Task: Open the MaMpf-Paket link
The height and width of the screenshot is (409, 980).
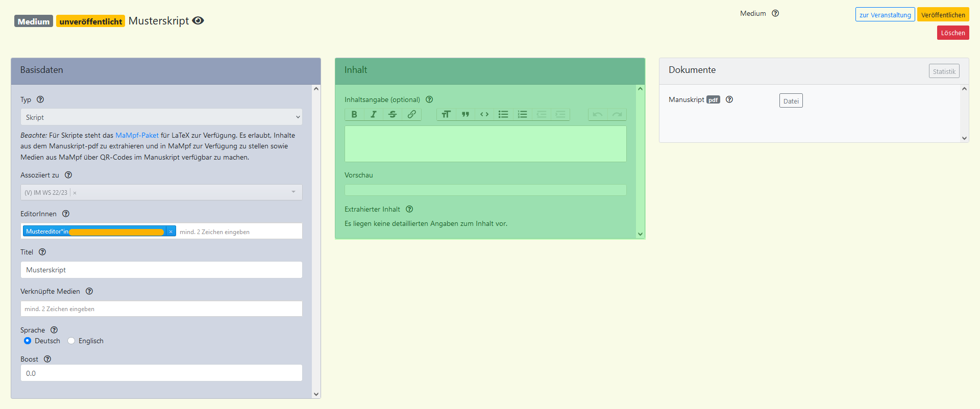Action: coord(137,135)
